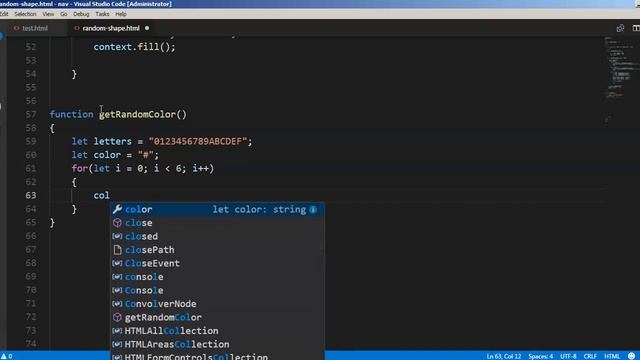640x360 pixels.
Task: Choose the 'closePath' autocomplete suggestion
Action: click(x=218, y=250)
